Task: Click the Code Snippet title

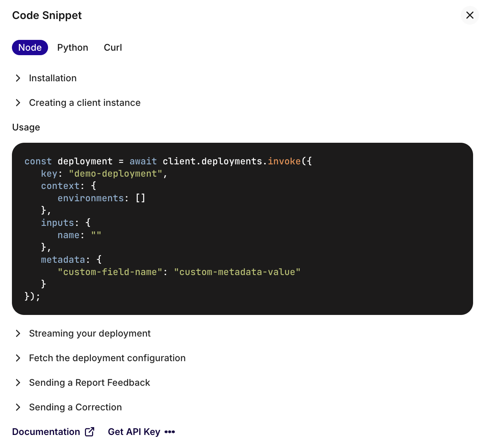Action: click(x=47, y=15)
